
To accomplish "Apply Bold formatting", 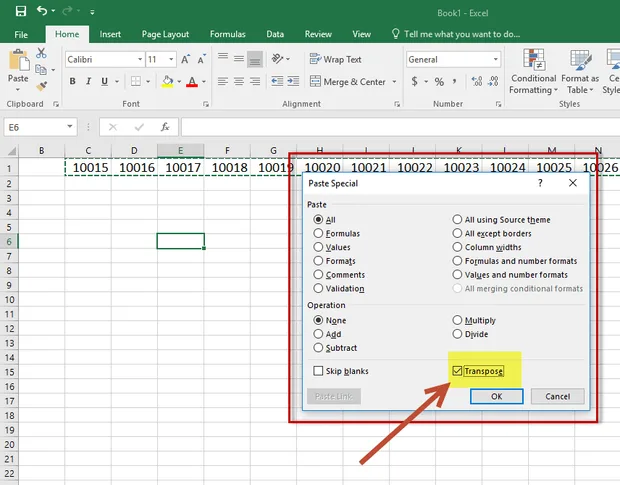I will (x=72, y=81).
